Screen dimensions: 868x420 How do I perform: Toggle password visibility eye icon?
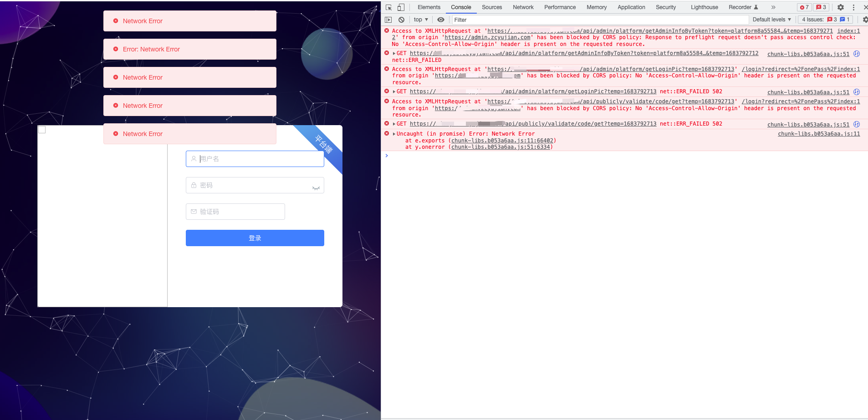[x=316, y=188]
